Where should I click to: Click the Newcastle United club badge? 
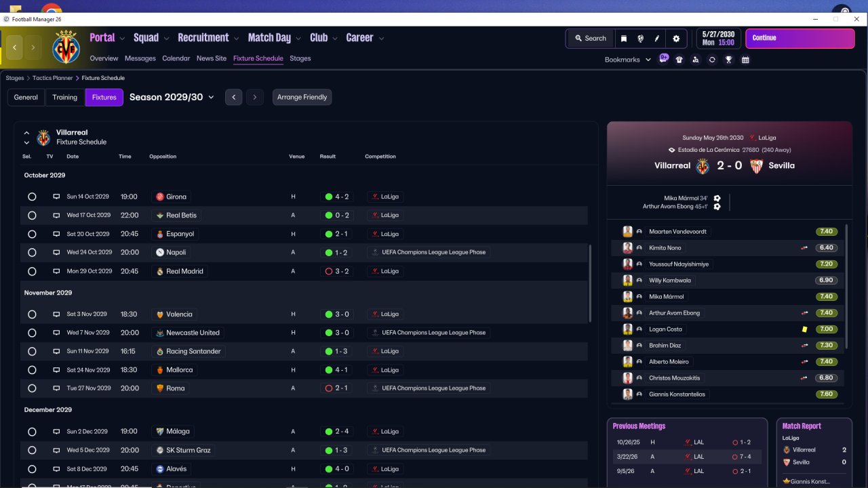point(160,333)
